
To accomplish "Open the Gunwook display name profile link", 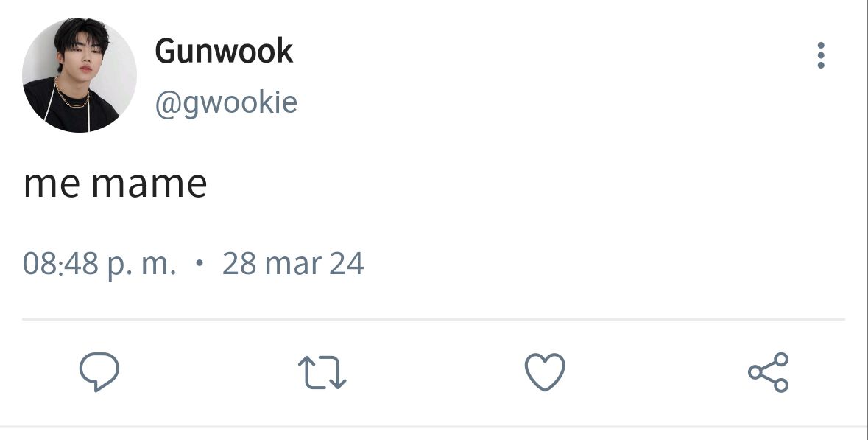I will (x=224, y=51).
